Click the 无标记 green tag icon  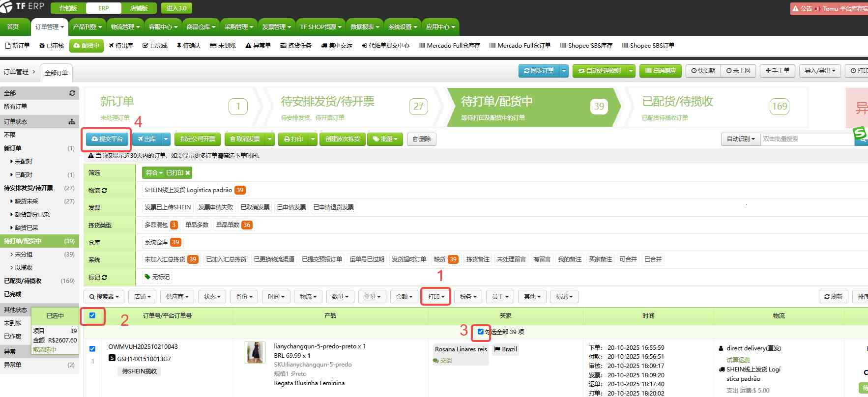(x=147, y=277)
